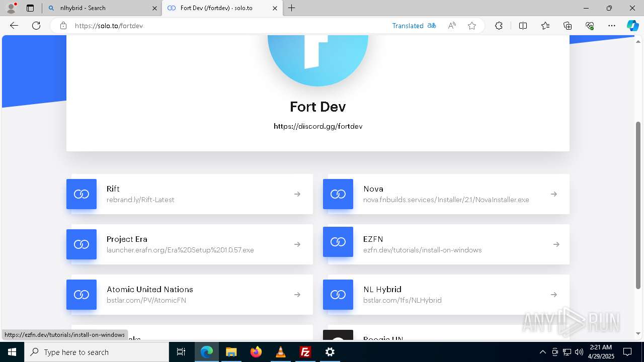Open Settings app from taskbar
Viewport: 644px width, 362px height.
(x=330, y=352)
